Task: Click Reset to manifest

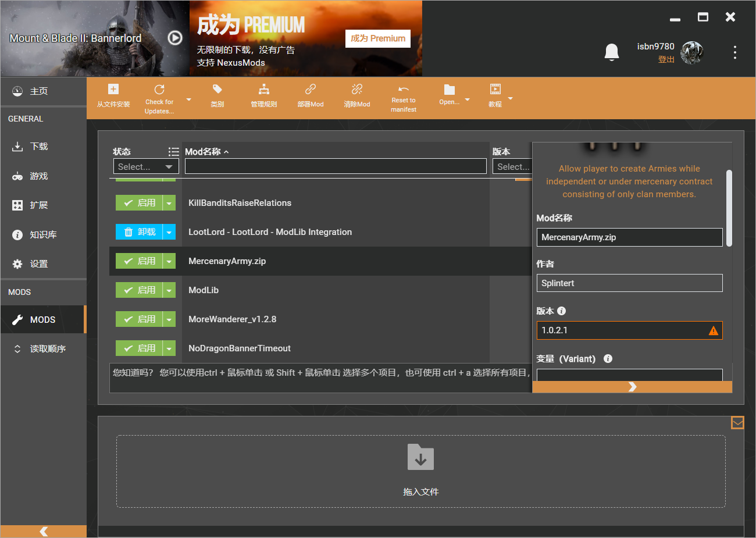Action: 404,99
